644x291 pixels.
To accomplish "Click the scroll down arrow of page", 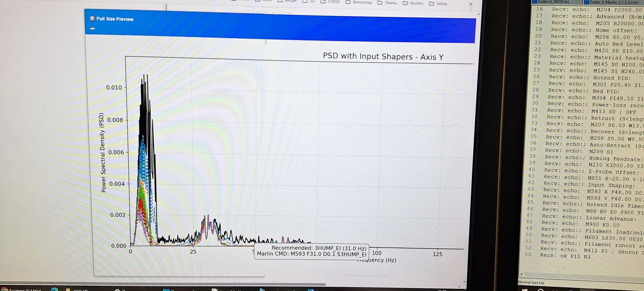I will pyautogui.click(x=465, y=282).
